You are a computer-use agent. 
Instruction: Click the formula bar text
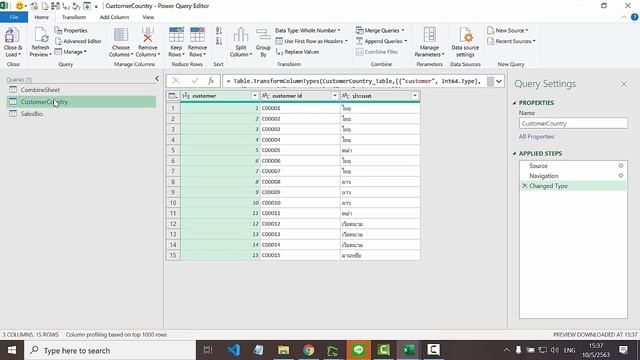(355, 81)
